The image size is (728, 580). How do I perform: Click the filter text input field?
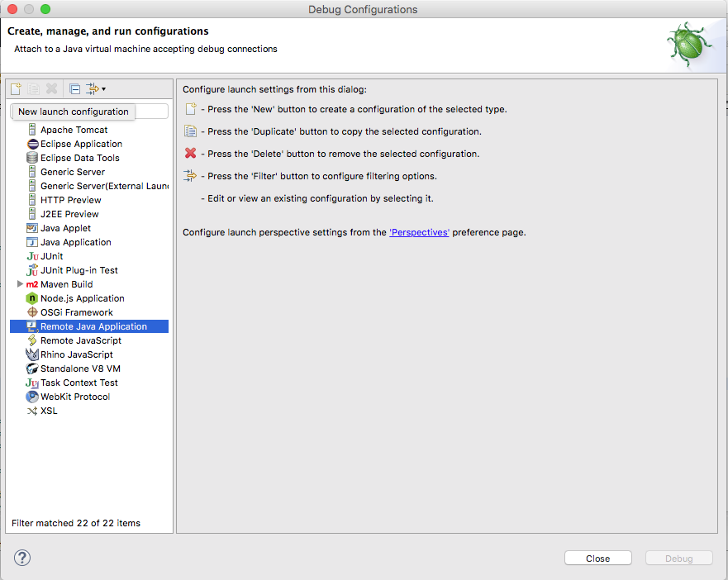click(x=149, y=112)
